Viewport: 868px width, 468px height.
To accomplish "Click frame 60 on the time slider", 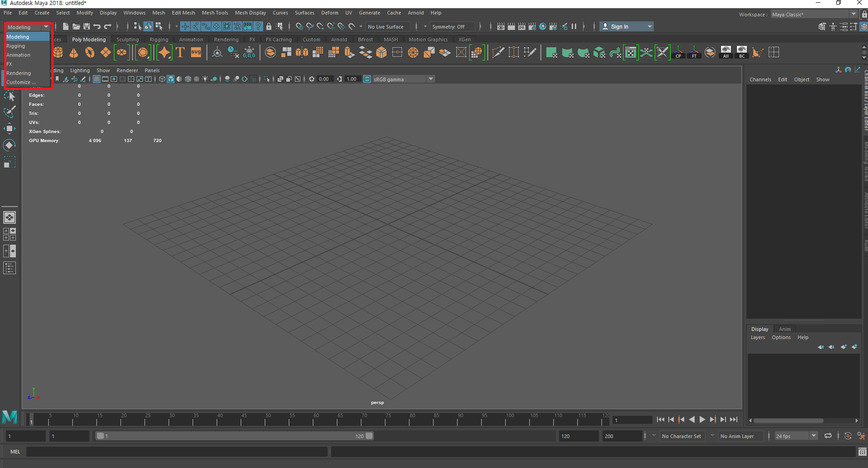I will click(x=316, y=419).
